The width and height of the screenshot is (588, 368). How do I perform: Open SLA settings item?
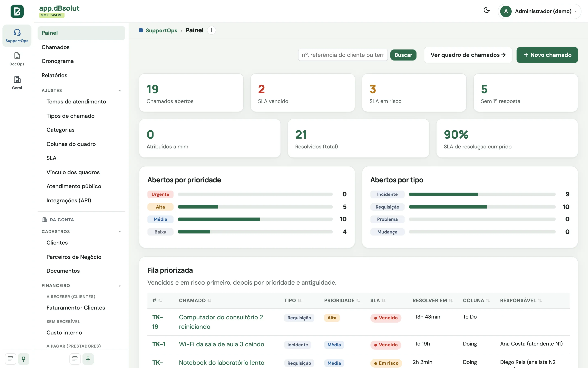click(84, 158)
